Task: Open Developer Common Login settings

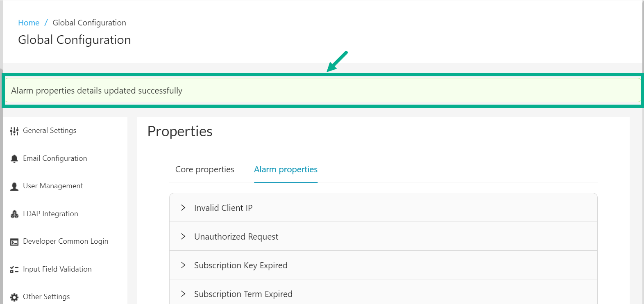Action: (66, 241)
